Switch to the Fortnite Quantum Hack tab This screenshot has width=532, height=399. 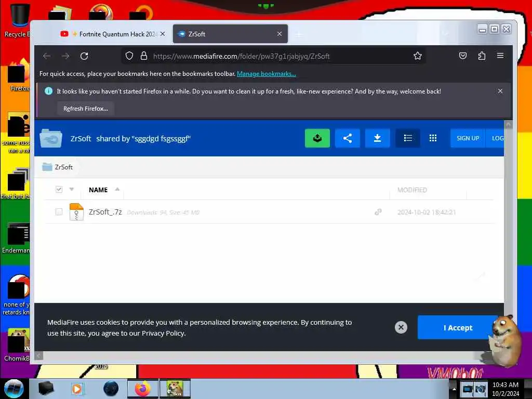[112, 34]
